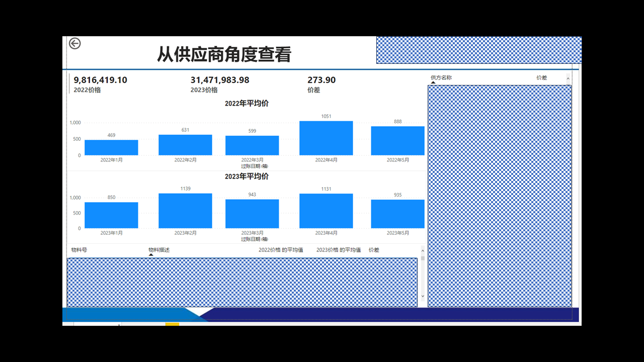Image resolution: width=644 pixels, height=362 pixels.
Task: Click the 2023年2月 axis label
Action: point(186,233)
